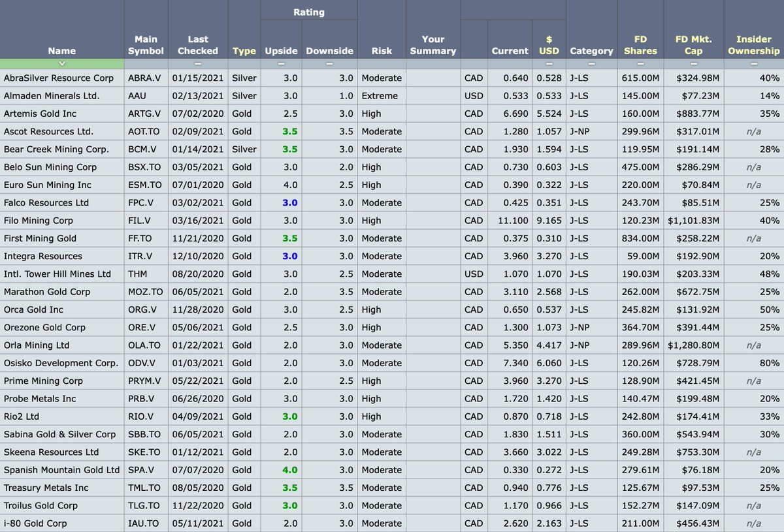Click Orezone Gold Corp J-NP category
The image size is (784, 532).
coord(580,327)
